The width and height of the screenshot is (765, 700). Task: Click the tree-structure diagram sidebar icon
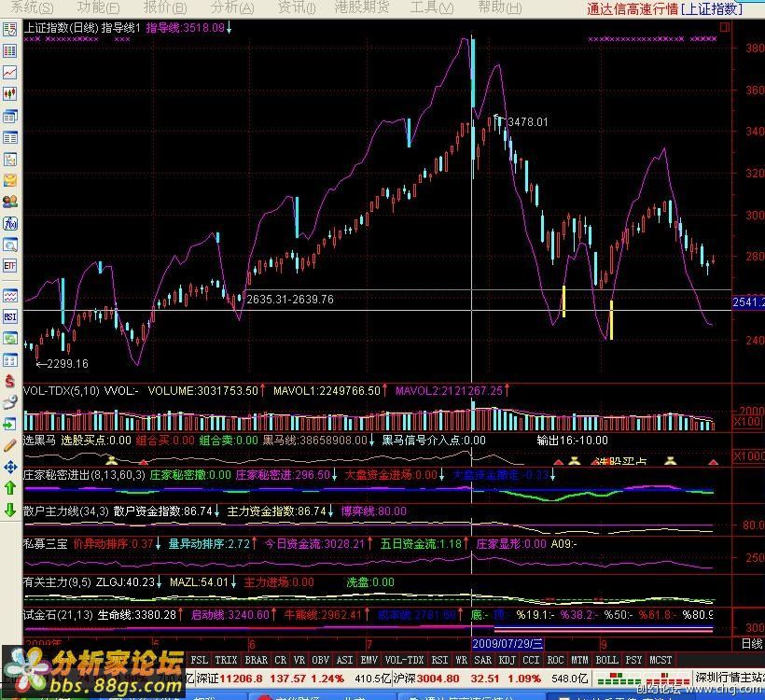9,160
